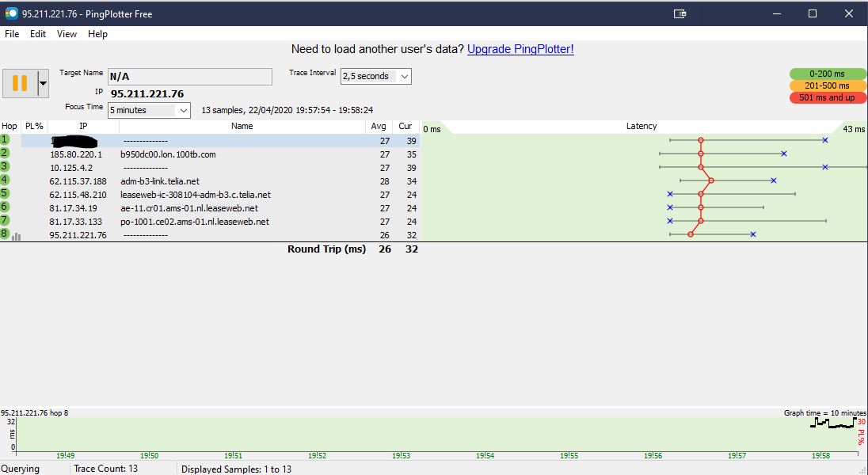
Task: Expand the Trace Interval dropdown
Action: [404, 77]
